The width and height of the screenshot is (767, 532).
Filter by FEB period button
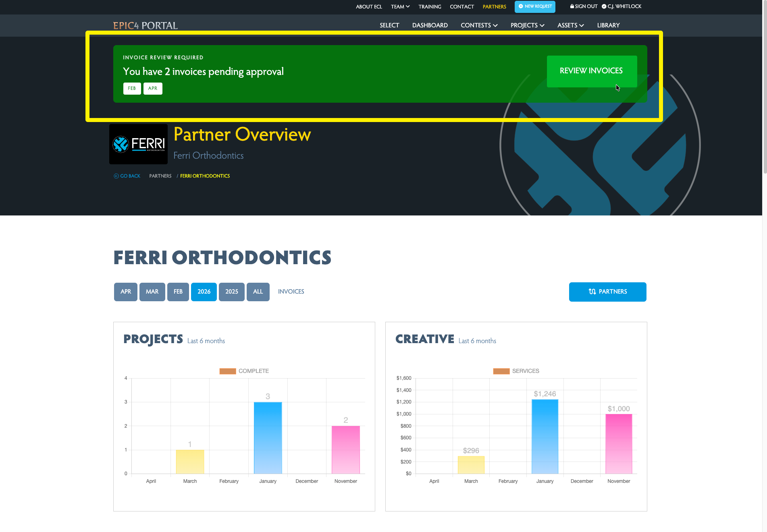coord(178,292)
